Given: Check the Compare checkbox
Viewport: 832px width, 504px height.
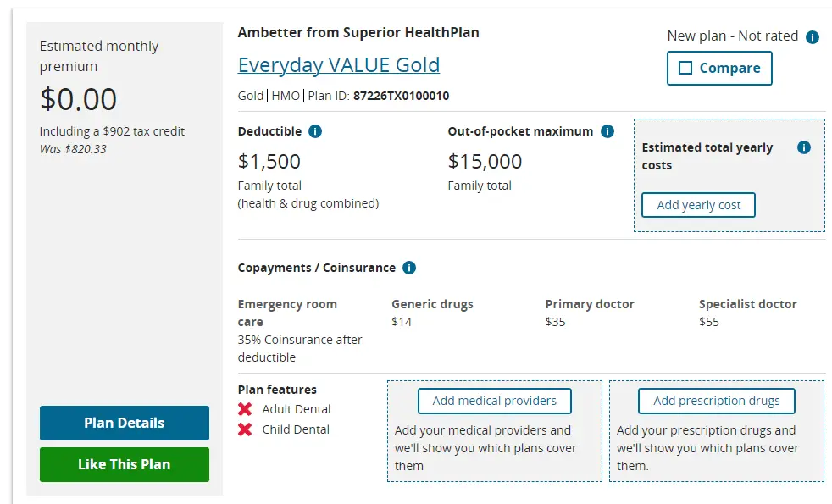Looking at the screenshot, I should (x=686, y=69).
